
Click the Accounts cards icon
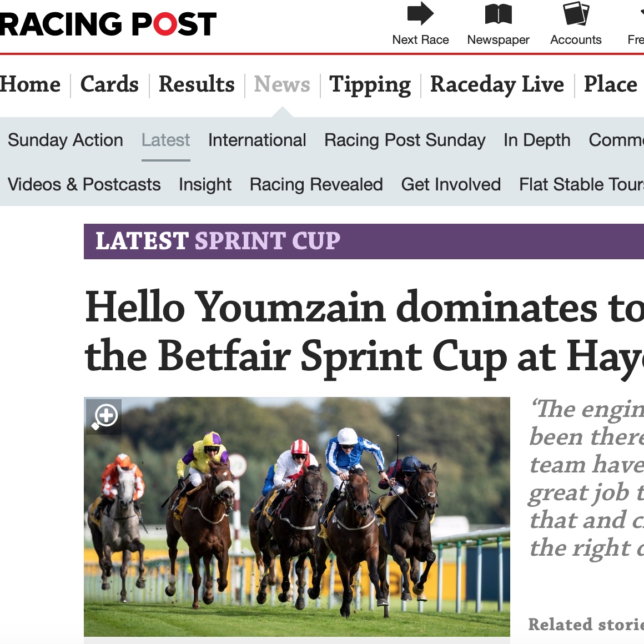click(x=576, y=14)
